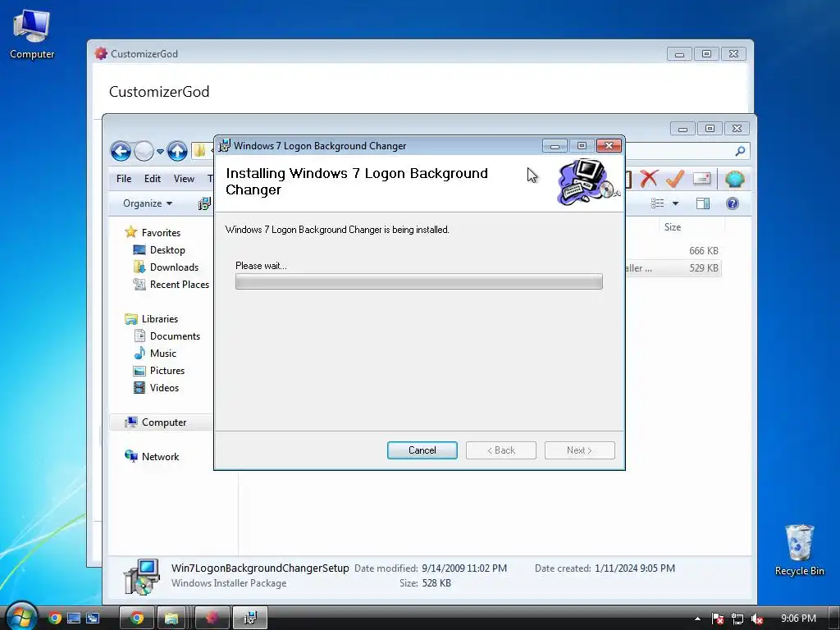The image size is (840, 630).
Task: Click the Switch between windows quick launch icon
Action: tap(93, 619)
